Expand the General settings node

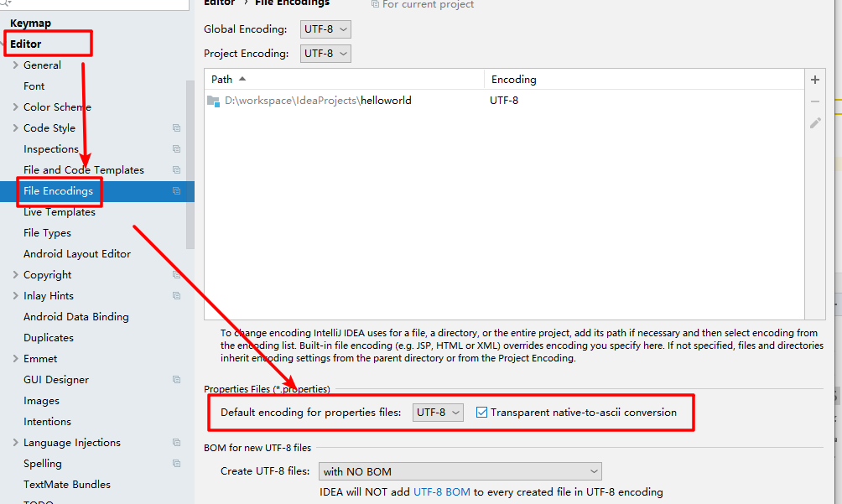click(x=15, y=65)
